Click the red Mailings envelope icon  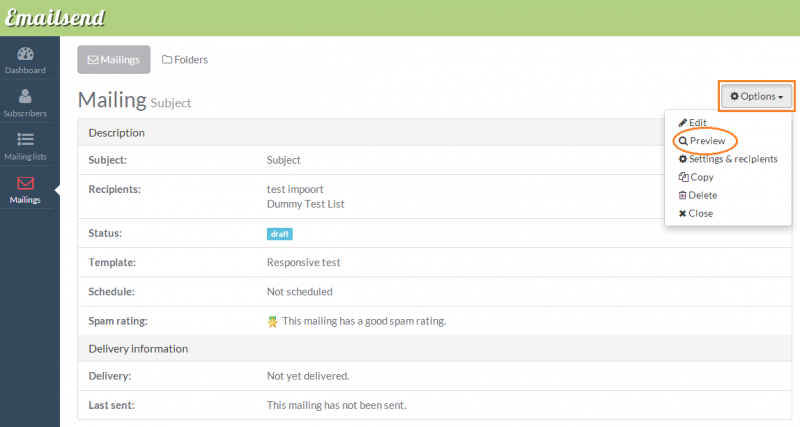(x=25, y=183)
